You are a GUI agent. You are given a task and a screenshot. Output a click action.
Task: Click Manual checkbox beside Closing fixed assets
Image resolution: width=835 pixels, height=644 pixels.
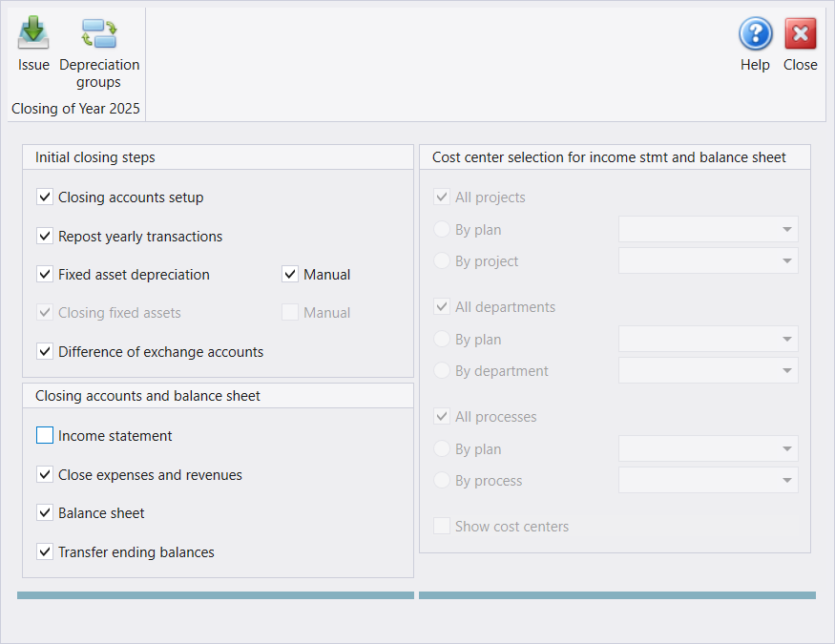[290, 312]
